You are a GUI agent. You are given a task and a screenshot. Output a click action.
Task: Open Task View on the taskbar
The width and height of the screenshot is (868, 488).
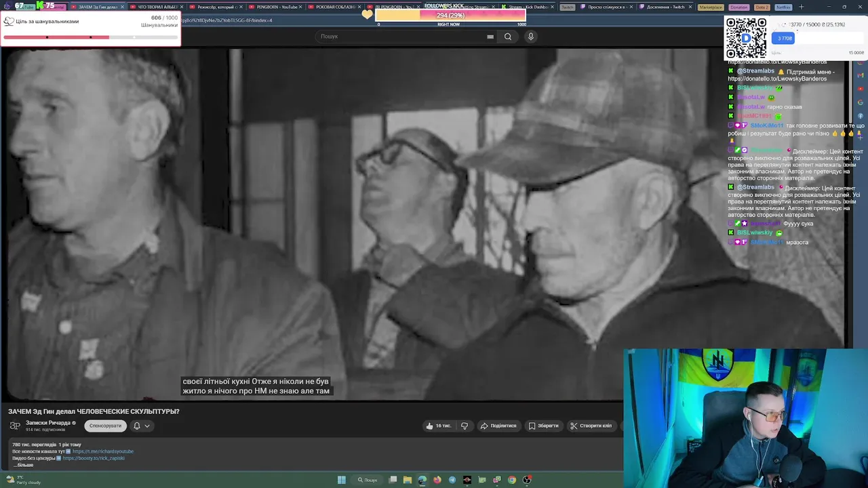click(x=393, y=480)
